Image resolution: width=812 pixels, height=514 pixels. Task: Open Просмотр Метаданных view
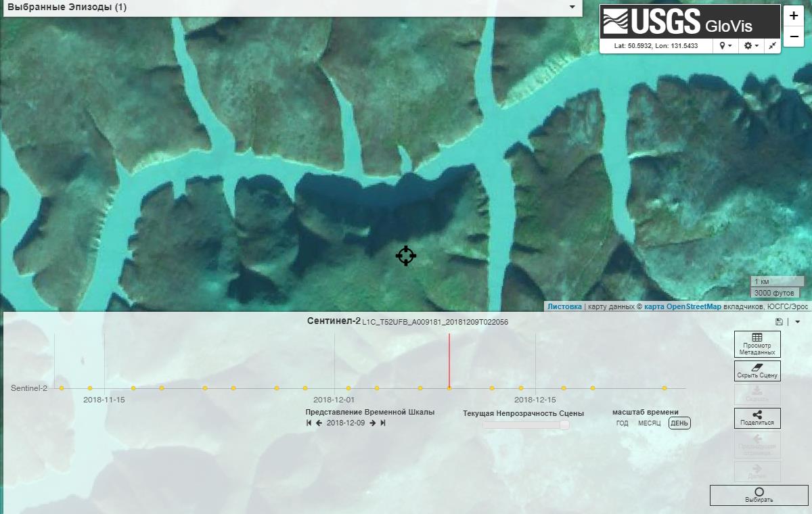tap(757, 344)
